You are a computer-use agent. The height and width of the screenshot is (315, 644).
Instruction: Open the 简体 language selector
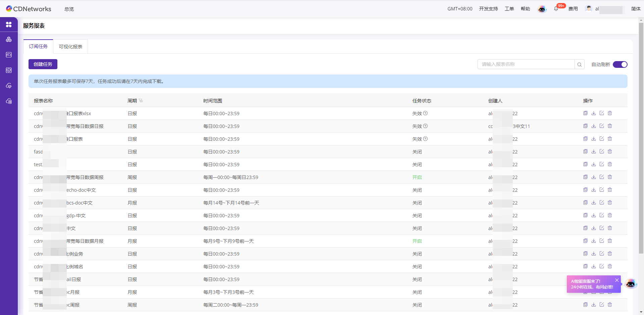point(636,9)
